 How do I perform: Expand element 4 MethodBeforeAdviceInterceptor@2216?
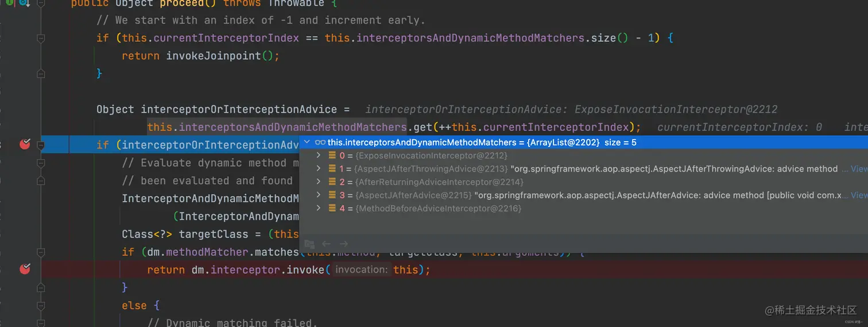[319, 208]
